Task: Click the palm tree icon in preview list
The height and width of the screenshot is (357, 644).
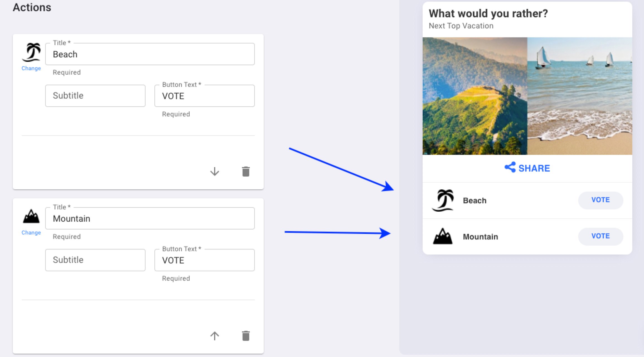Action: pyautogui.click(x=443, y=200)
